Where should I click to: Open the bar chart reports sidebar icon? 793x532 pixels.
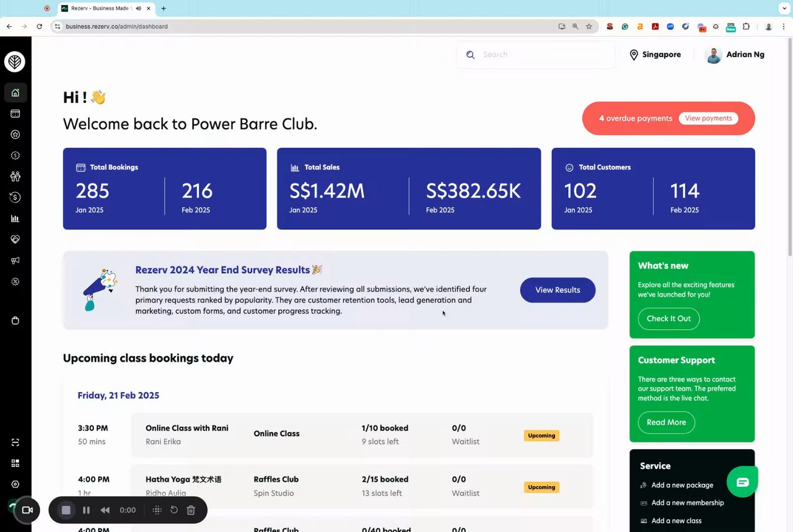[x=15, y=219]
